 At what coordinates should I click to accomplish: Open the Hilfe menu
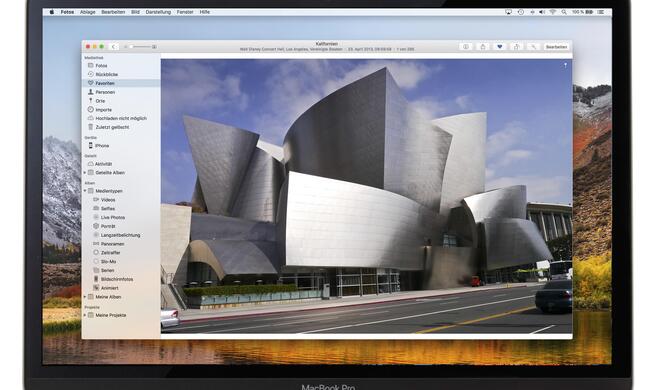[x=205, y=12]
